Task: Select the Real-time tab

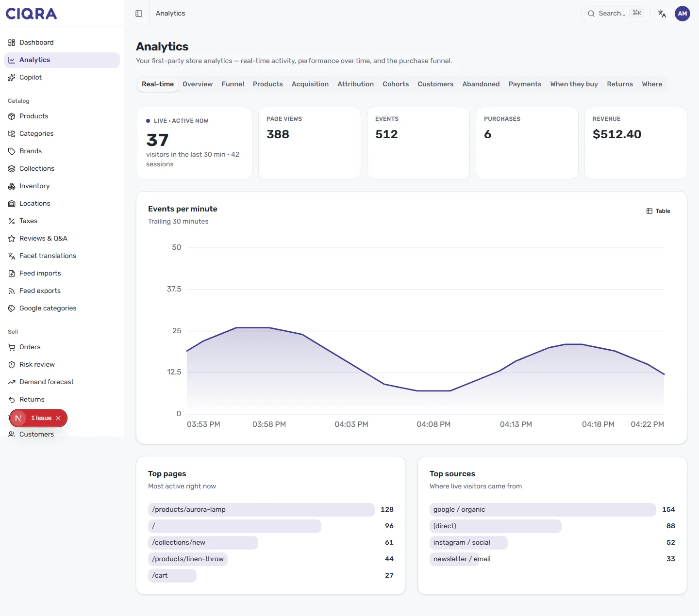Action: [158, 84]
